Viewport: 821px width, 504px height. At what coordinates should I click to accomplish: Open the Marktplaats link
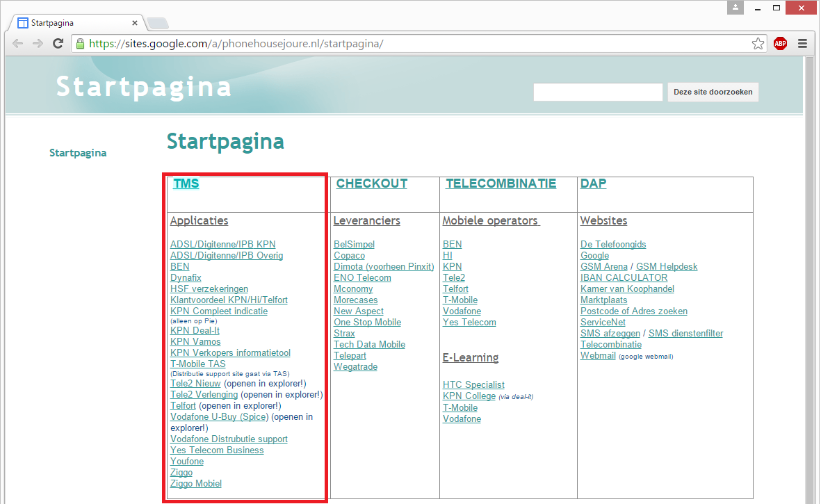tap(603, 300)
